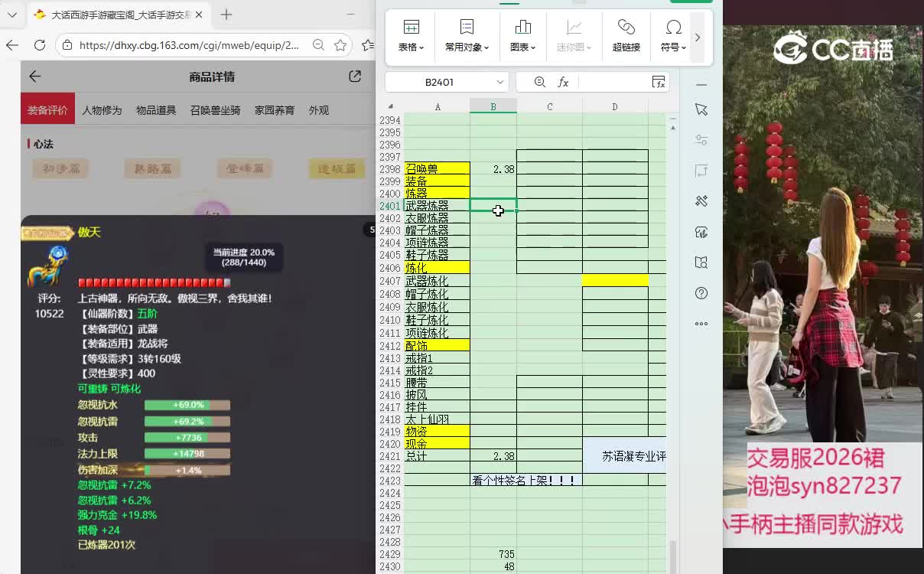Switch to the 人物修为 tab

102,110
